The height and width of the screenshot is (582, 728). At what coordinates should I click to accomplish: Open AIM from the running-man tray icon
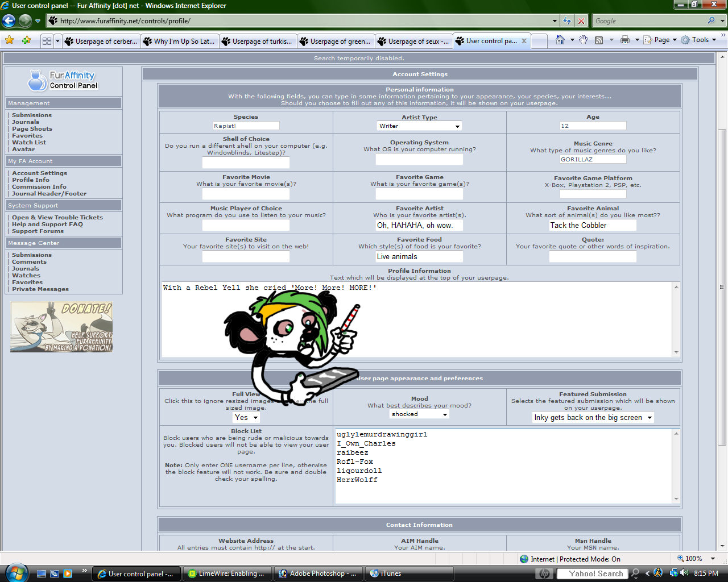[x=658, y=573]
